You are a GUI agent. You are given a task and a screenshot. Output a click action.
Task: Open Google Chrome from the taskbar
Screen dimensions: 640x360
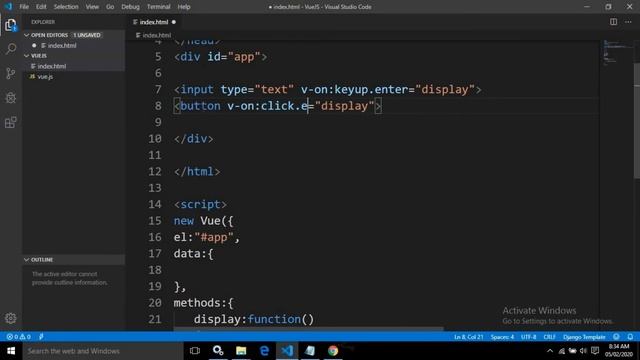(333, 351)
